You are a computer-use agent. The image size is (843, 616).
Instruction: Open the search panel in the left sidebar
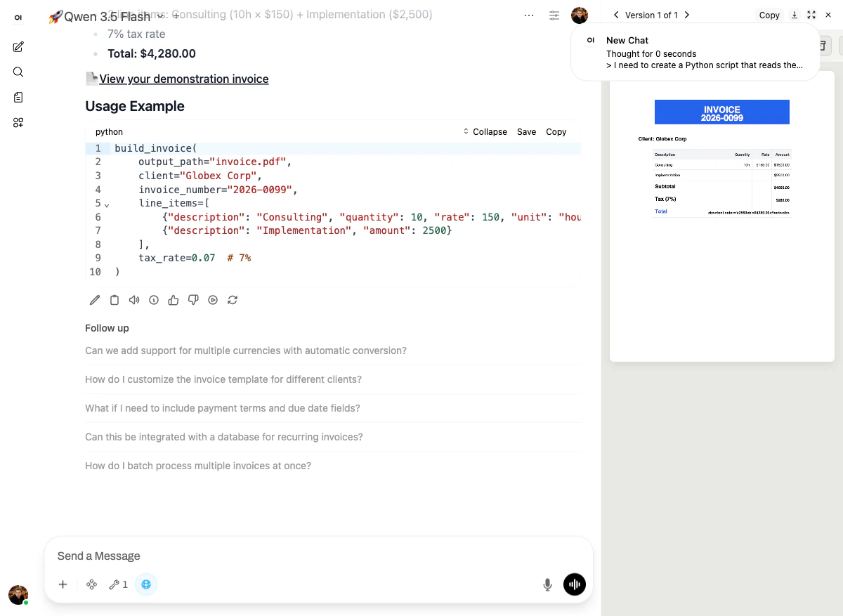pos(18,72)
